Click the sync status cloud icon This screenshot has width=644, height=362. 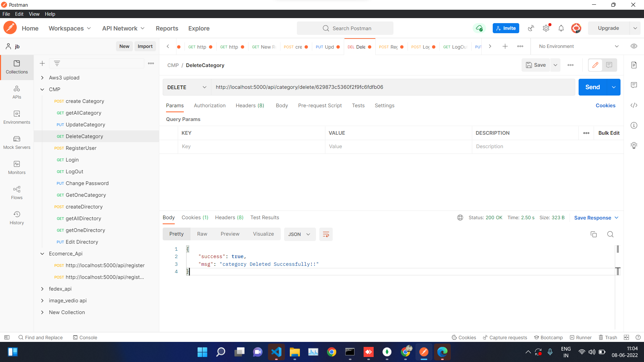pos(479,28)
